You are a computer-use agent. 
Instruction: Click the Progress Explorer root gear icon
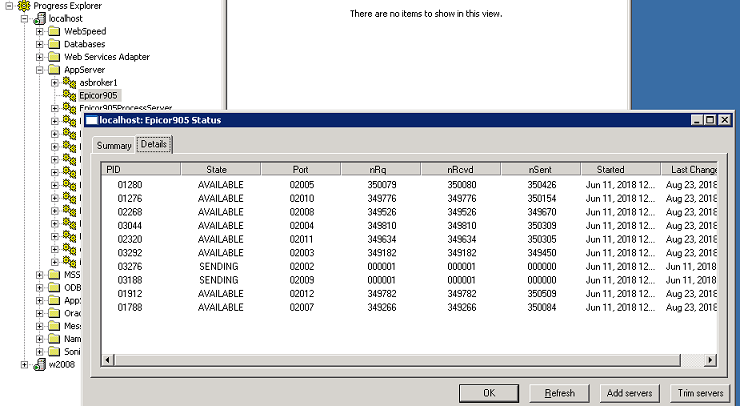click(24, 6)
